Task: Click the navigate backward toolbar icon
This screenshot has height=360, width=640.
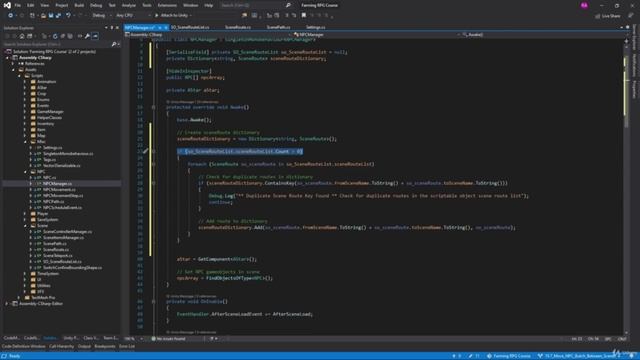Action: [10, 16]
